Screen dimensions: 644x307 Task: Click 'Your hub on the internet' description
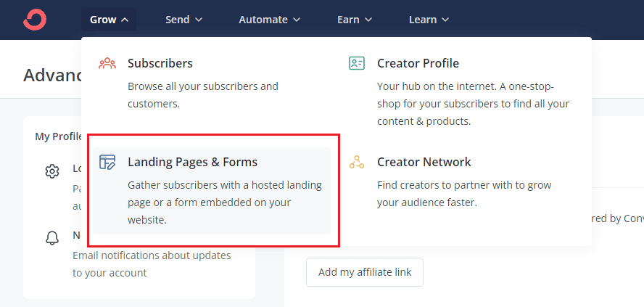point(473,104)
